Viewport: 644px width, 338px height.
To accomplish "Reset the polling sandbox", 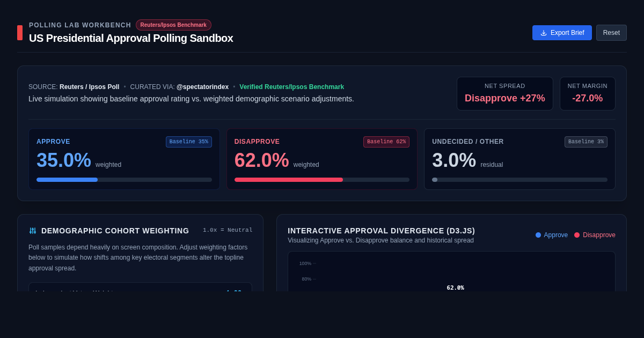I will click(611, 33).
